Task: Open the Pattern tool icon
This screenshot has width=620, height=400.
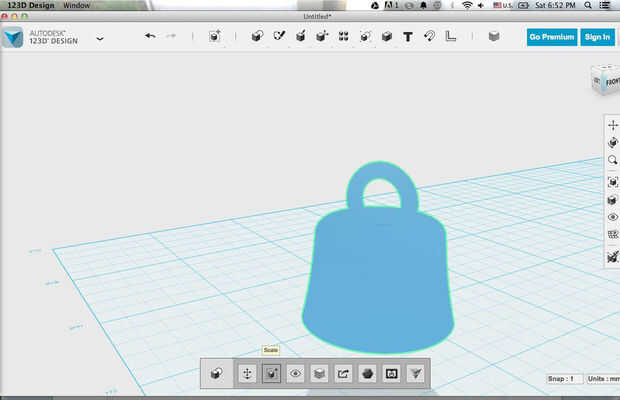Action: tap(344, 36)
